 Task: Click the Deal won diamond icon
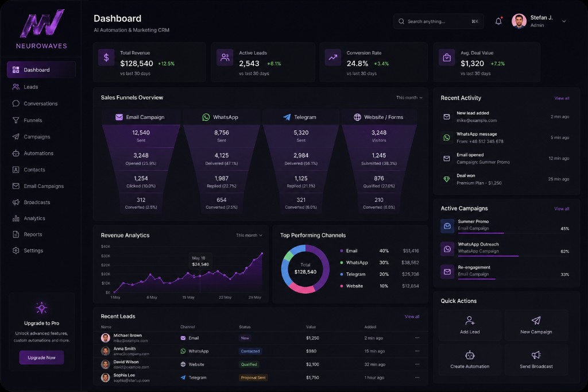click(447, 179)
